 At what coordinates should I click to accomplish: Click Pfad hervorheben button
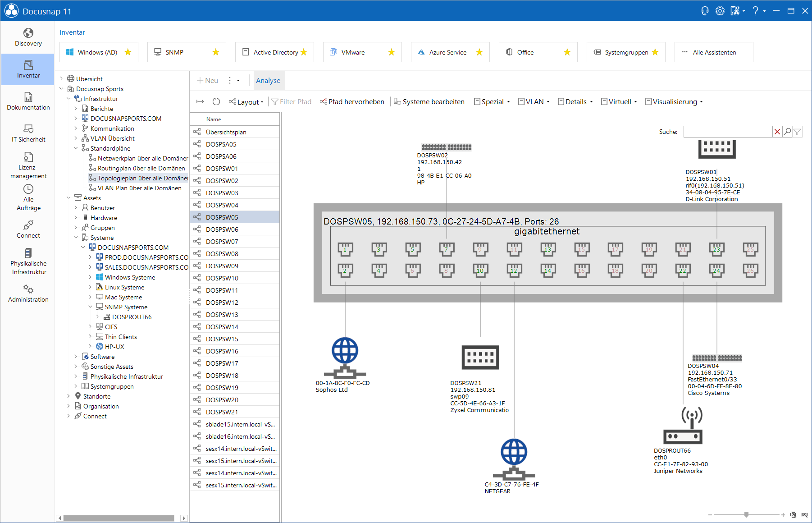pyautogui.click(x=352, y=102)
